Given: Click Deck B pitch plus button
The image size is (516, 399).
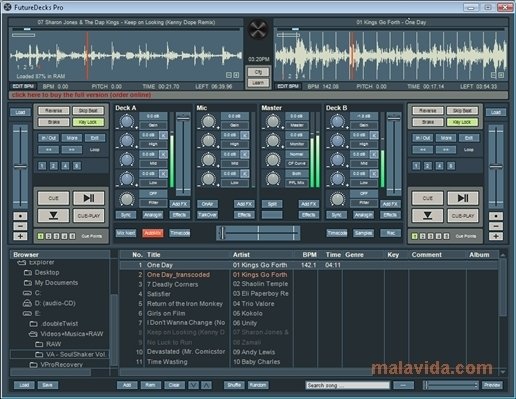Looking at the screenshot, I should click(x=496, y=236).
